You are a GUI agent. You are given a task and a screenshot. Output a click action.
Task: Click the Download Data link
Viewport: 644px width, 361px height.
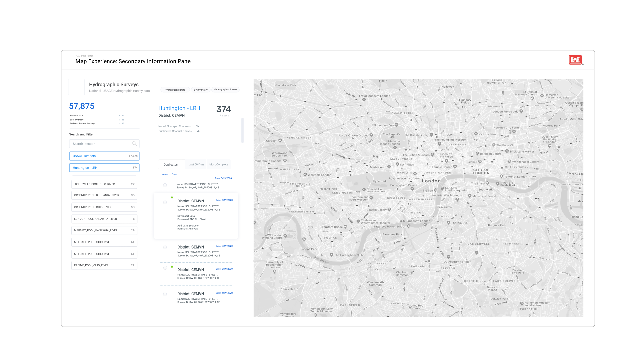186,216
